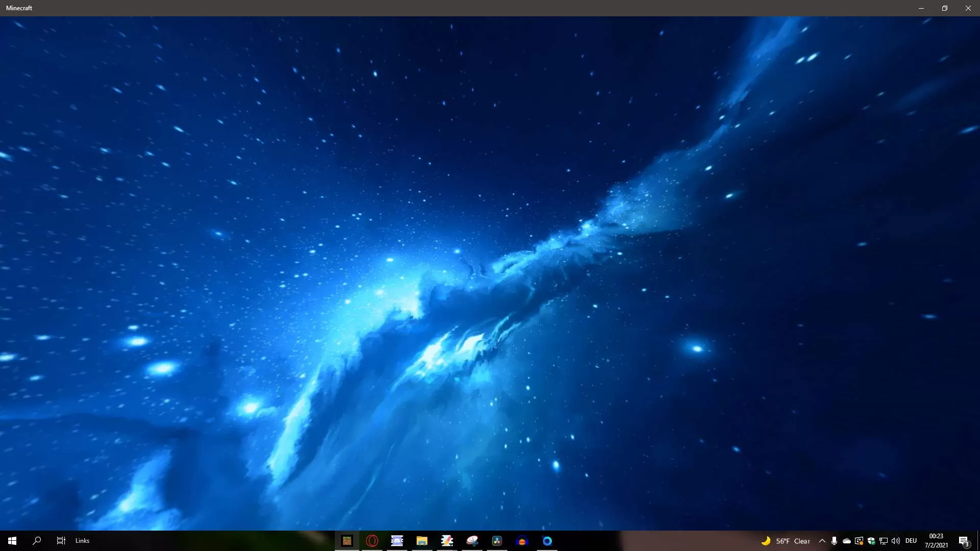Open the pencil drawing app icon
Image resolution: width=980 pixels, height=551 pixels.
tap(447, 541)
